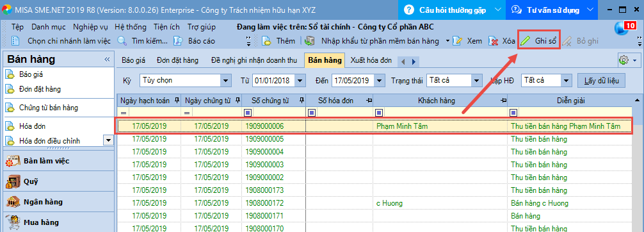
Task: Open the Trợ giúp menu
Action: 202,27
